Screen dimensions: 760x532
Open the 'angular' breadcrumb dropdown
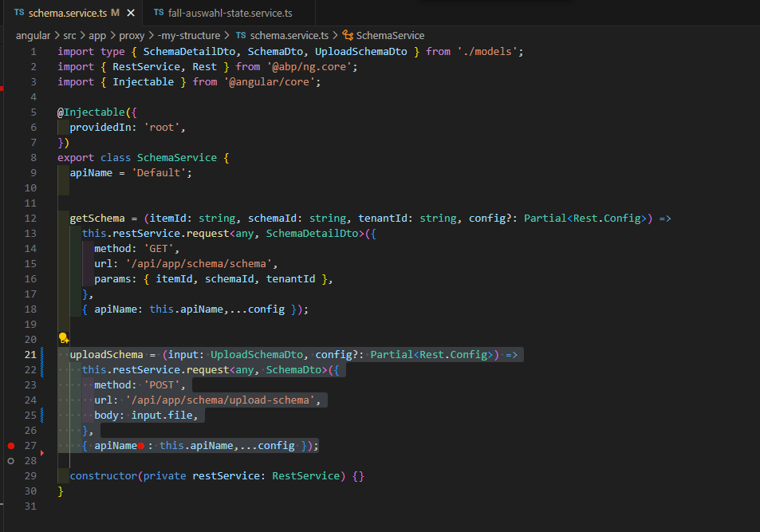click(32, 36)
